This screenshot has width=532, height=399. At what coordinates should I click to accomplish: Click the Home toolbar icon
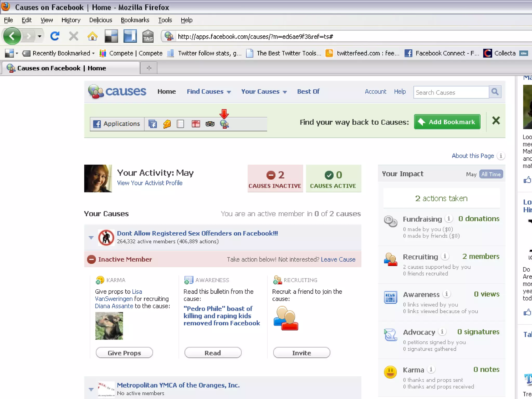click(92, 36)
